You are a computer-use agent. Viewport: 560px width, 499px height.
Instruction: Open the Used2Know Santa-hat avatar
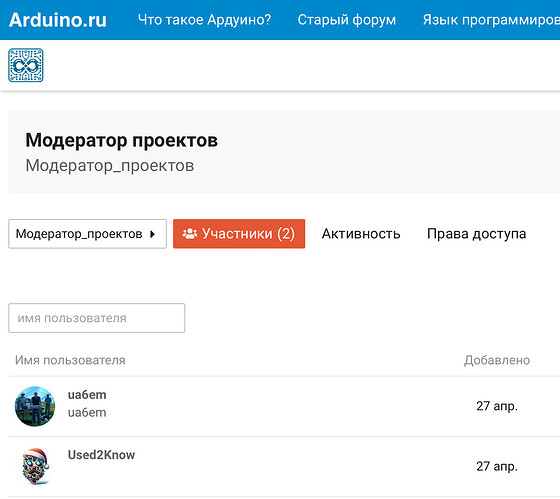35,466
